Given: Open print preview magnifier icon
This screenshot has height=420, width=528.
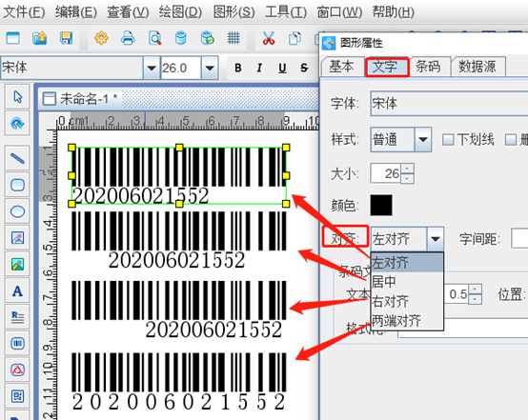Looking at the screenshot, I should [x=154, y=38].
